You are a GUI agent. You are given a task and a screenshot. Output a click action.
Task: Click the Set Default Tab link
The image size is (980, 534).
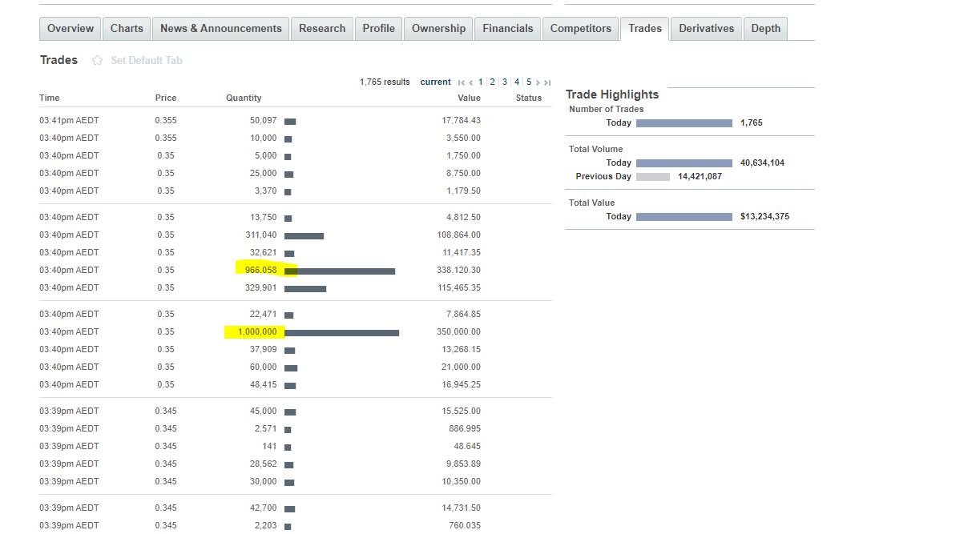[147, 61]
